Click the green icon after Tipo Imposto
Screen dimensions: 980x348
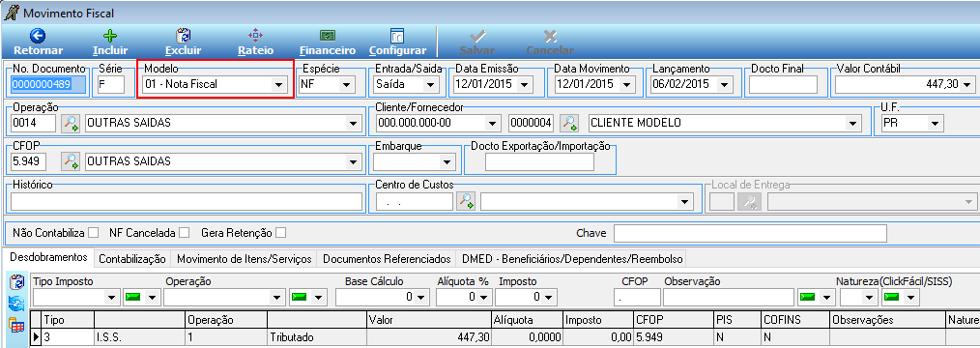[x=133, y=298]
